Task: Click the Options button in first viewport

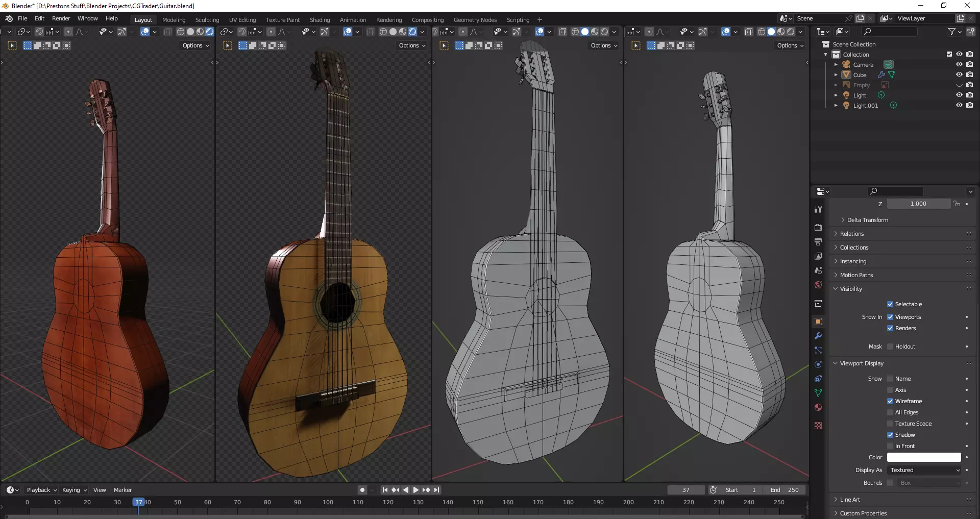Action: (x=195, y=45)
